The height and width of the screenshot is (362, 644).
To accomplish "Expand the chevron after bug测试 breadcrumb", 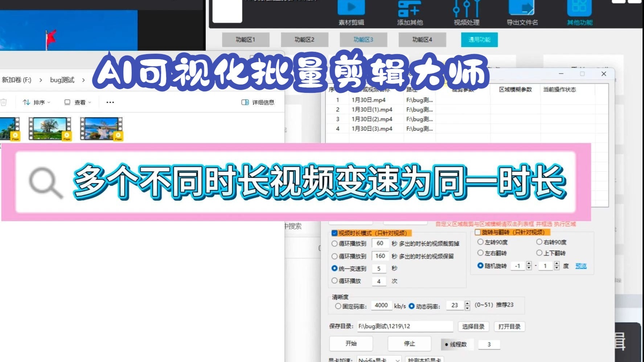I will click(83, 80).
